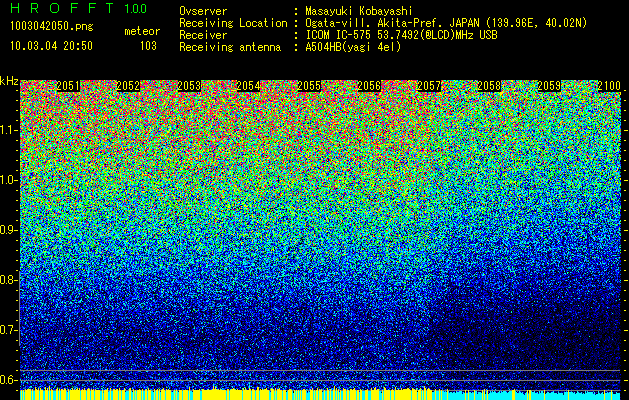The image size is (629, 400).
Task: Click the 0.7 frequency axis label
Action: (9, 330)
